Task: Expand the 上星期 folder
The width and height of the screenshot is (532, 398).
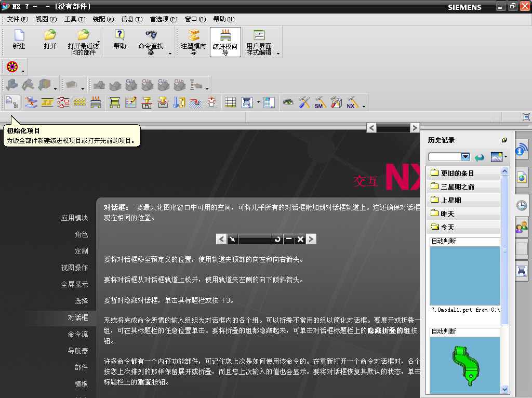Action: (463, 200)
